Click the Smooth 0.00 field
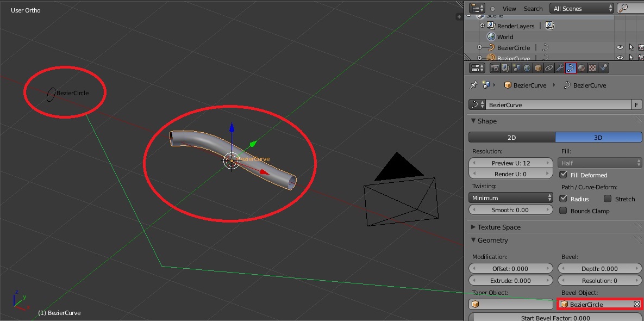Screen dimensions: 644x321 511,209
